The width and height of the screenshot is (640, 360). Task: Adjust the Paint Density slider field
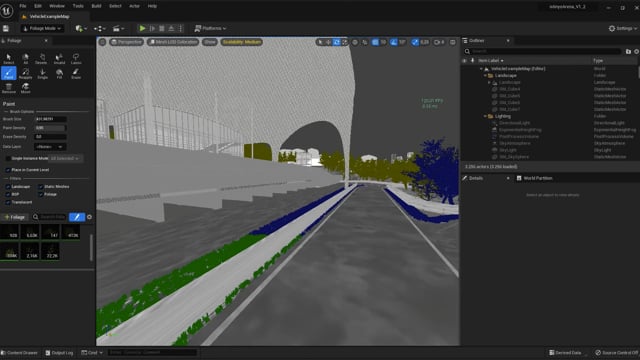(x=50, y=128)
